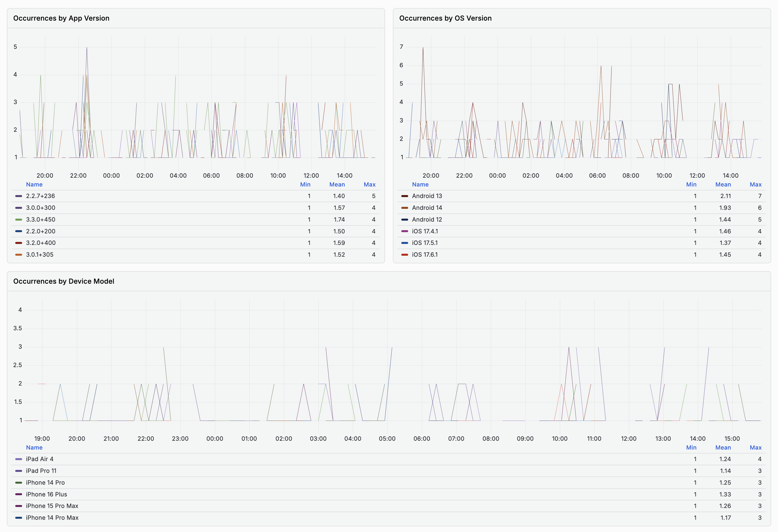The image size is (778, 532).
Task: Click Android 13 mean value 2.11
Action: [x=725, y=196]
